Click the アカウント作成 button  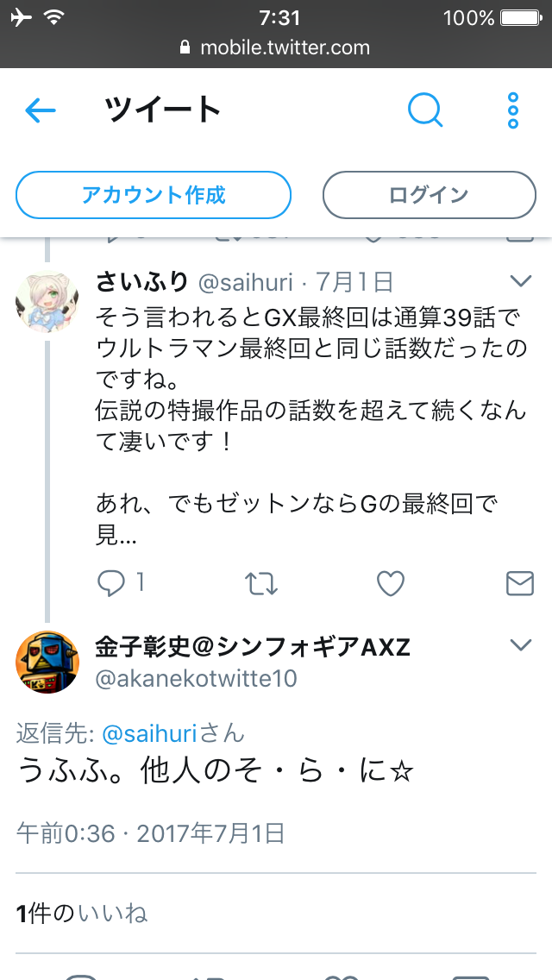click(x=154, y=195)
